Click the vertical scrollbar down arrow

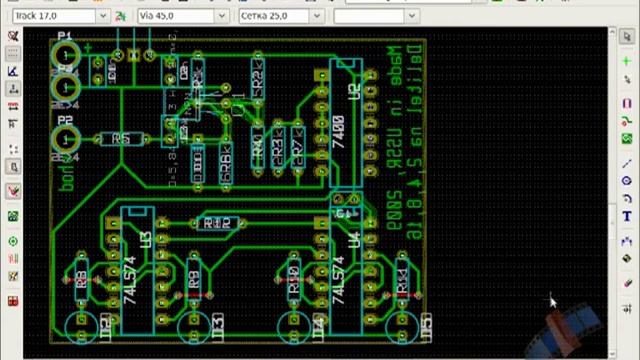click(x=612, y=354)
